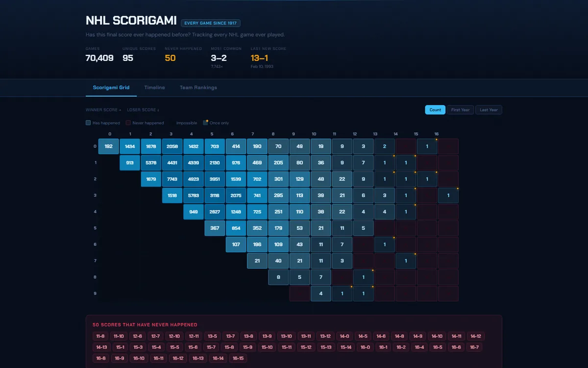Select the cell with value 741
The height and width of the screenshot is (368, 588).
(x=257, y=196)
